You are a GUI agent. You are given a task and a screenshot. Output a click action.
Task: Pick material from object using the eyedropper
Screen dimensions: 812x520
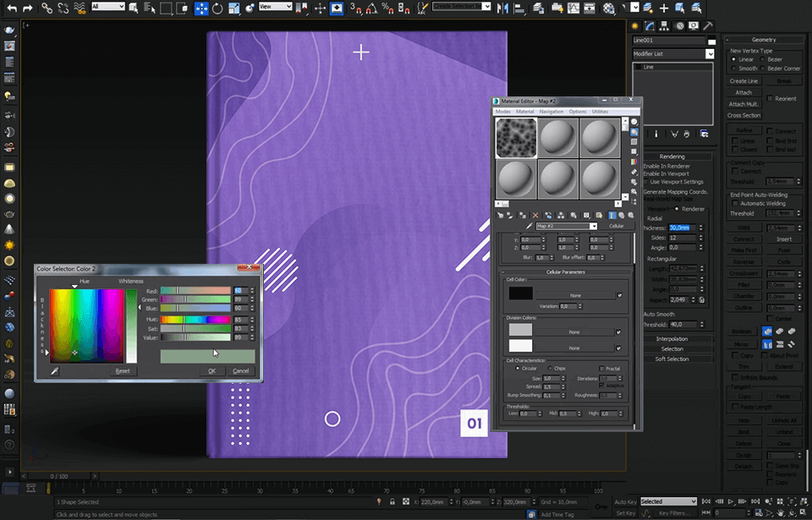(527, 226)
